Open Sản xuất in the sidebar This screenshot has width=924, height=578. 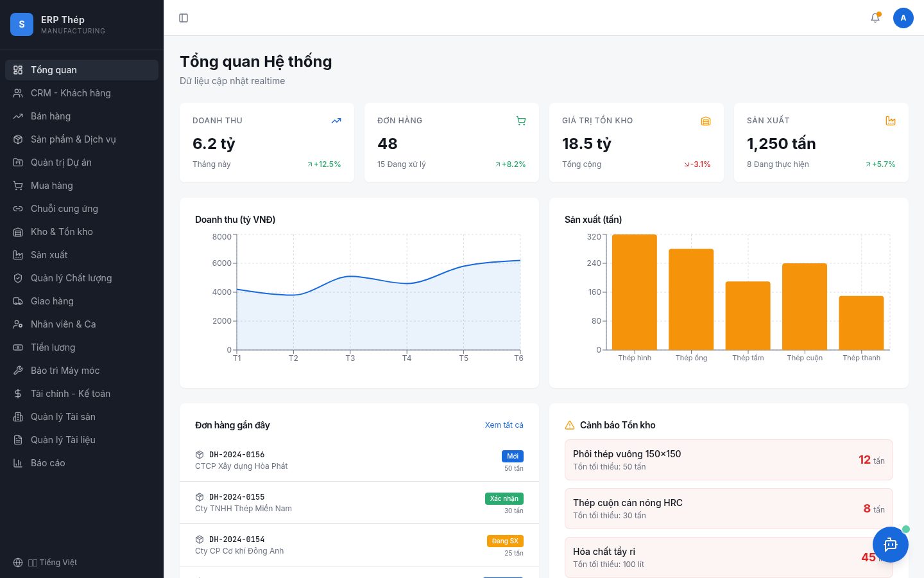[81, 255]
